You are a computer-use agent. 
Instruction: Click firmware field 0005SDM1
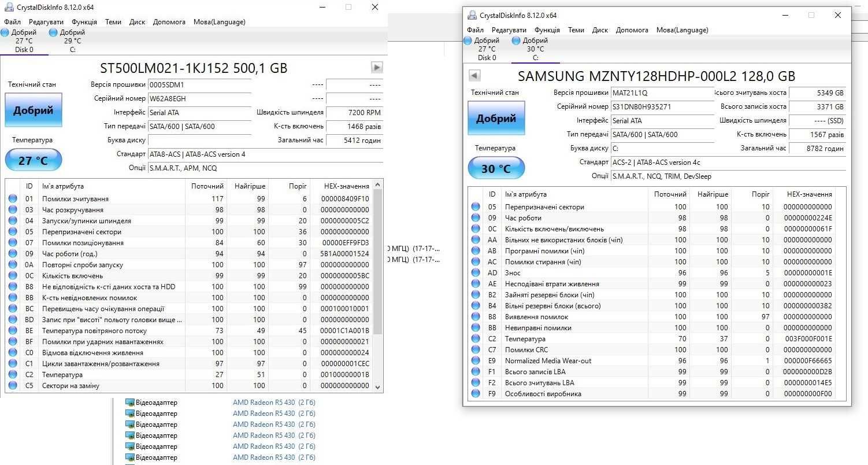pyautogui.click(x=199, y=85)
